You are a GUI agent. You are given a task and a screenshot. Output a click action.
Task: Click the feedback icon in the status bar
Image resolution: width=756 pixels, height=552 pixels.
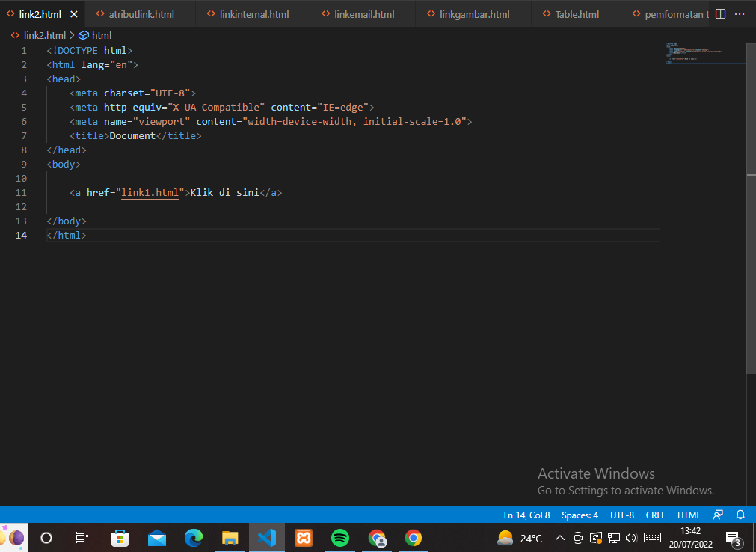click(x=718, y=515)
